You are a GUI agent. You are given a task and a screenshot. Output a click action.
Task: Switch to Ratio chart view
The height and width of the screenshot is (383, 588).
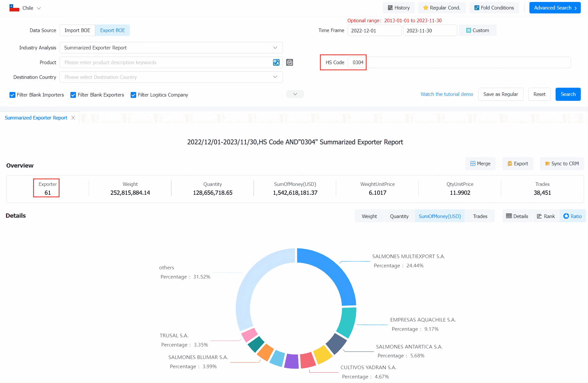coord(572,216)
